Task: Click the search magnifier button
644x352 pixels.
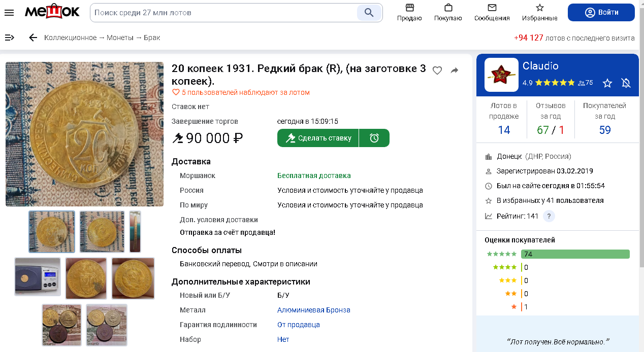Action: [369, 13]
